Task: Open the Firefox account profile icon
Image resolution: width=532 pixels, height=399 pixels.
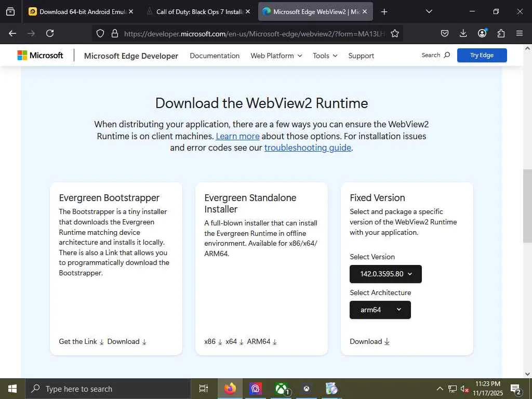Action: tap(482, 33)
